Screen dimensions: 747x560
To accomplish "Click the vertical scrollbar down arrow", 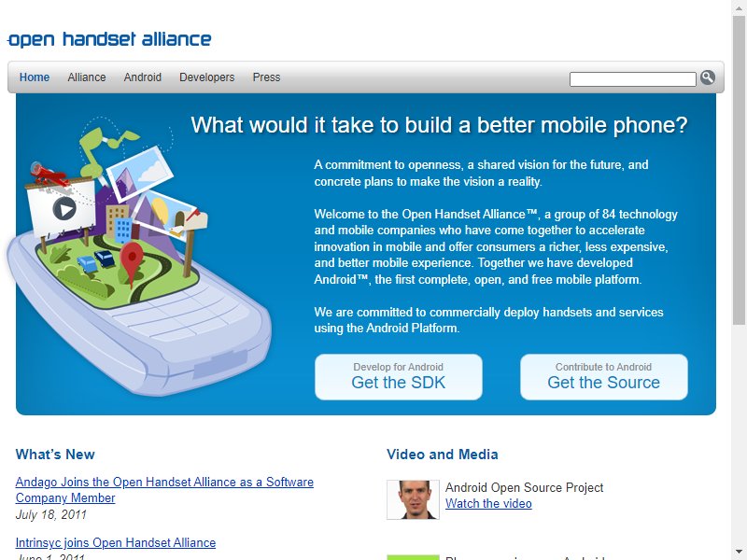I will point(740,552).
